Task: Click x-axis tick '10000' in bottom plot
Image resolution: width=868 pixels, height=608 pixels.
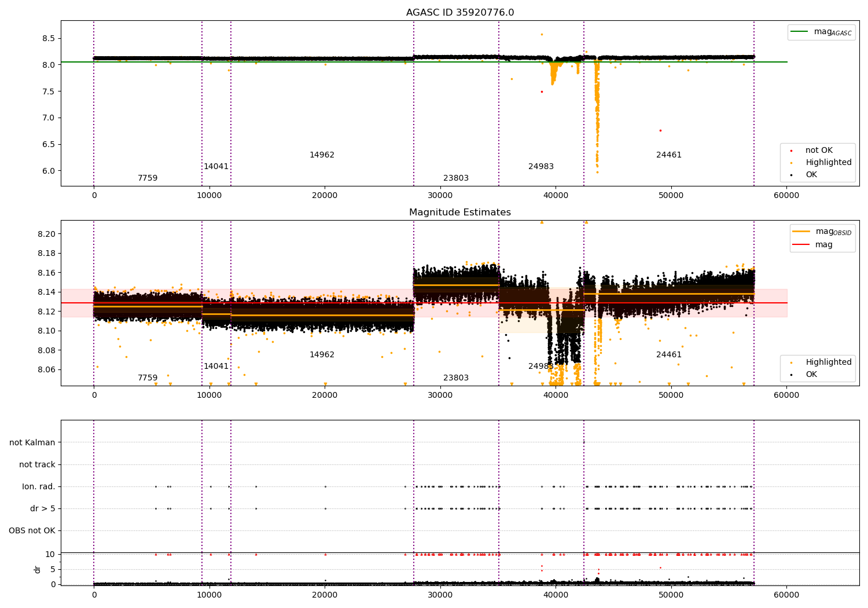Action: 209,595
